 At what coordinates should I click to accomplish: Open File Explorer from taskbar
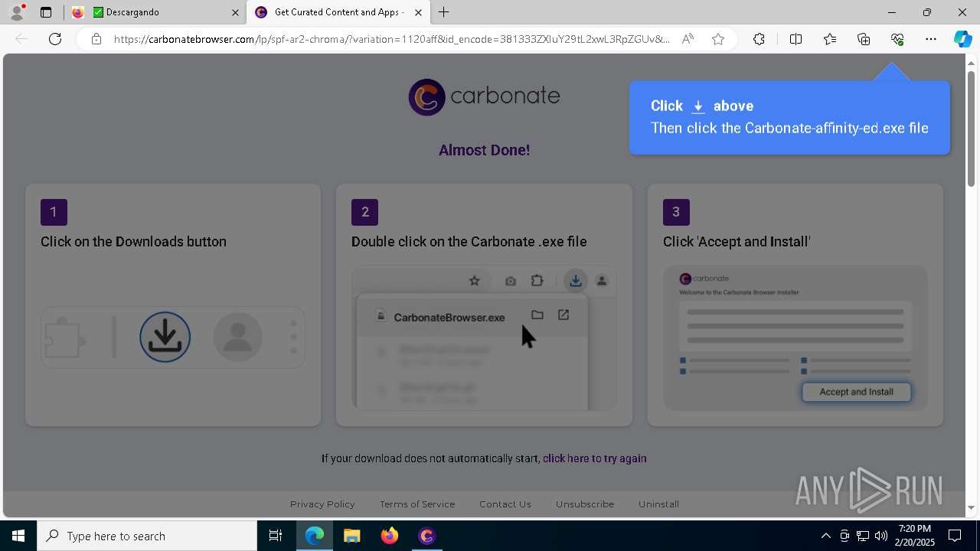pos(352,536)
